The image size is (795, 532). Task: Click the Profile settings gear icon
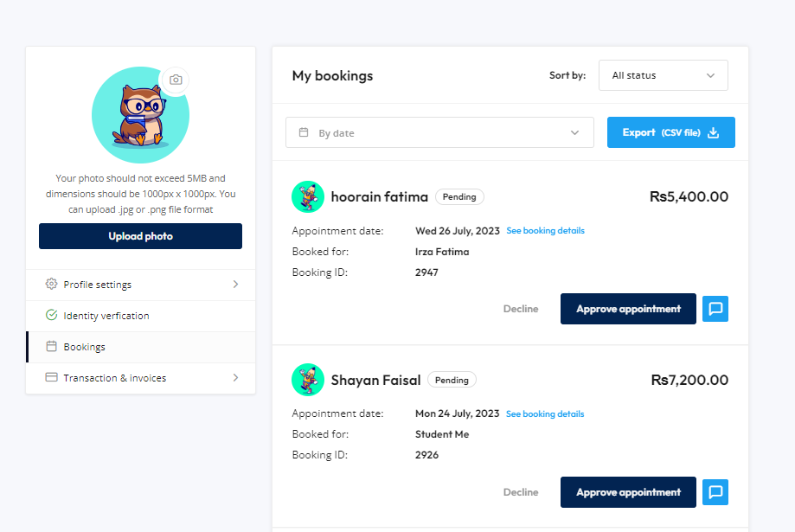51,284
